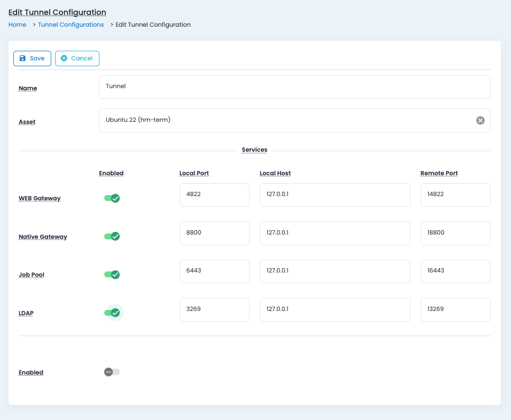Click the Job Pool Local Host field
511x420 pixels.
point(335,271)
